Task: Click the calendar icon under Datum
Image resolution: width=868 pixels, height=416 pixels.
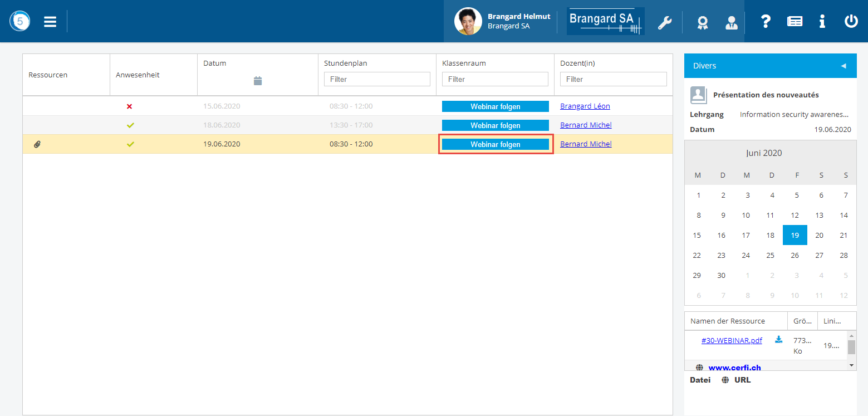Action: [257, 81]
